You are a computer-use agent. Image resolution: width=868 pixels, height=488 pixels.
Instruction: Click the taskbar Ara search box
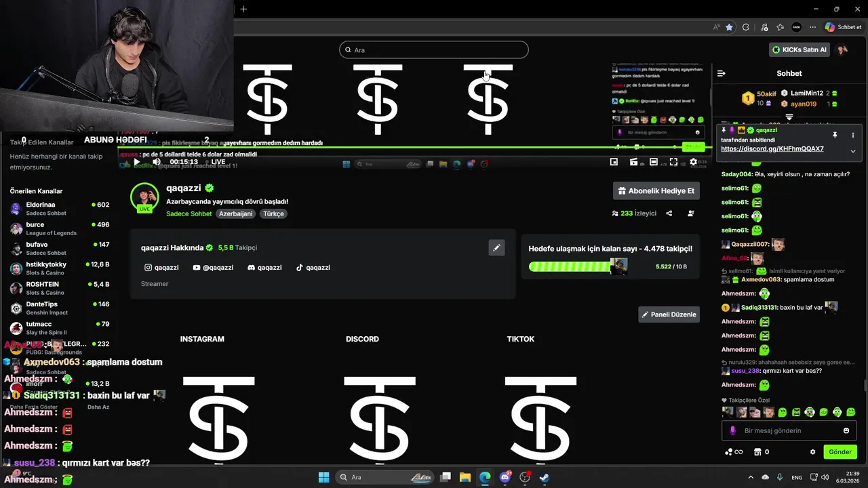(384, 477)
